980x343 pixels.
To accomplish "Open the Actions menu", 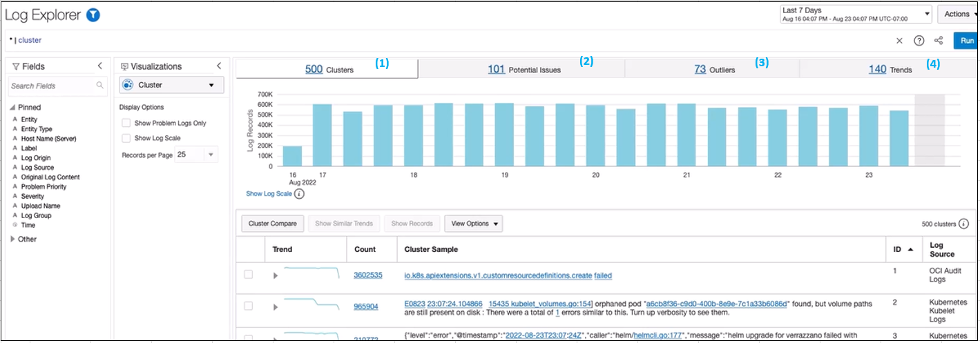I will click(x=958, y=14).
